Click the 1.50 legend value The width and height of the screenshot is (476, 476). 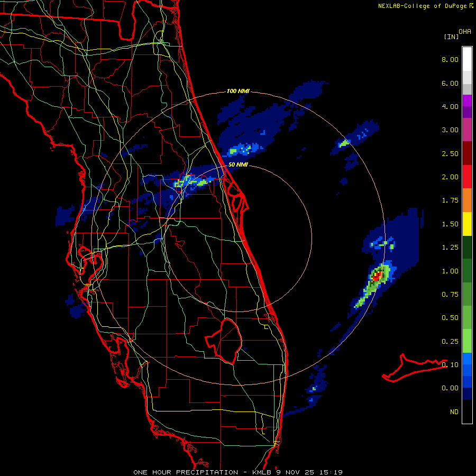coord(450,224)
